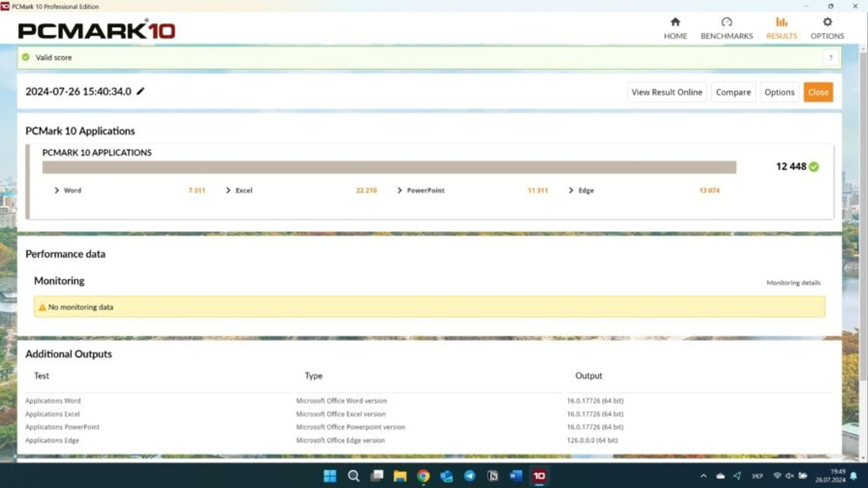Click the battery tray icon
Screen dimensions: 868x488
(803, 476)
